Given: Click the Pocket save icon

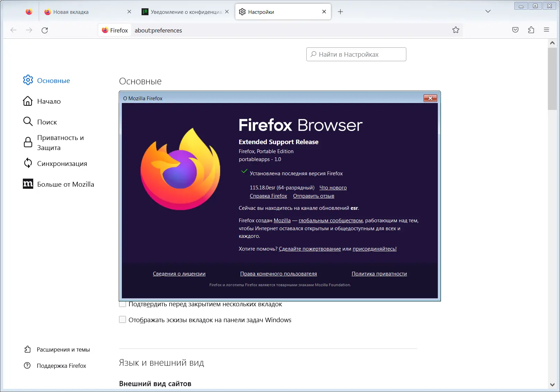Looking at the screenshot, I should (515, 30).
